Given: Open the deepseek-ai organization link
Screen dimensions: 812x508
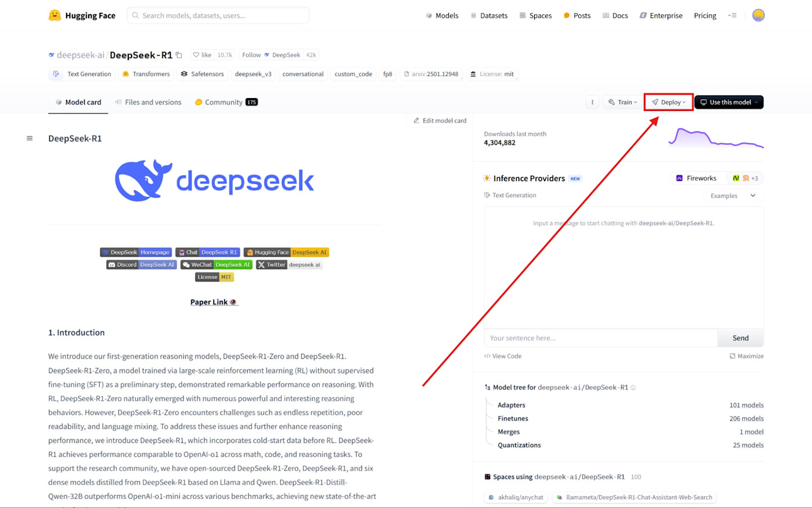Looking at the screenshot, I should (81, 55).
